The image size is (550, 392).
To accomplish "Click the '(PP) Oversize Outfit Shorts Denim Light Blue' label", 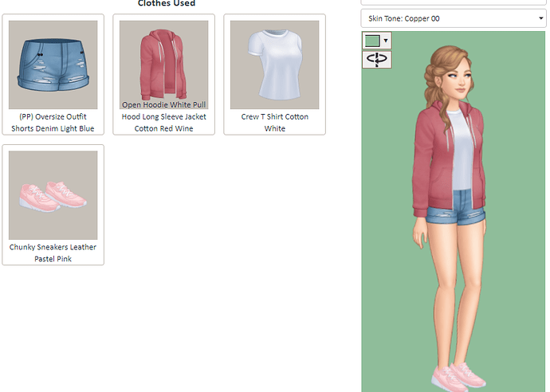I will [53, 123].
